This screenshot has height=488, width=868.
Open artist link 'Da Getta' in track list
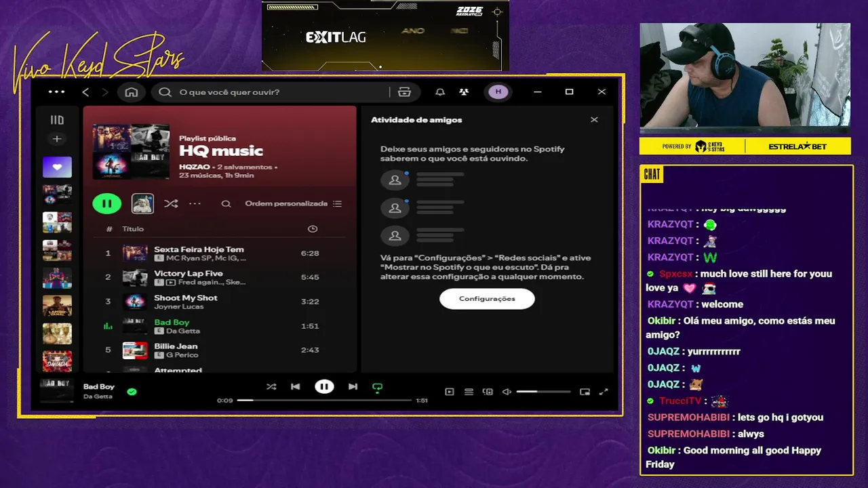point(183,331)
